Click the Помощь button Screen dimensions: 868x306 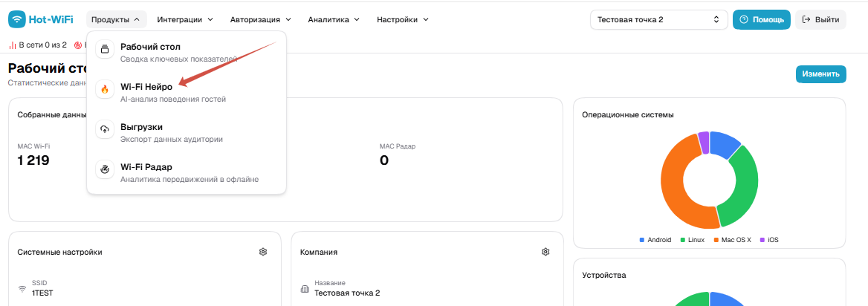pyautogui.click(x=761, y=19)
